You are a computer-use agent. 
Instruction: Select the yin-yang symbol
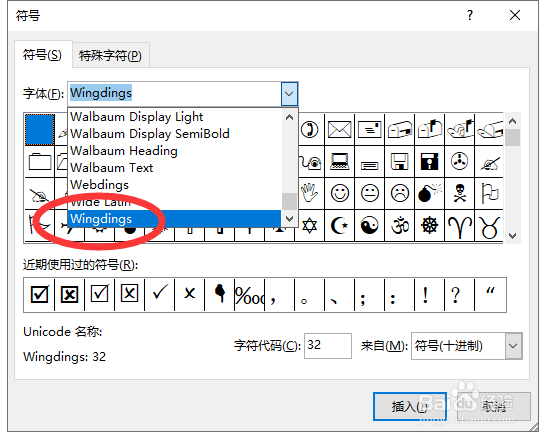pyautogui.click(x=369, y=226)
